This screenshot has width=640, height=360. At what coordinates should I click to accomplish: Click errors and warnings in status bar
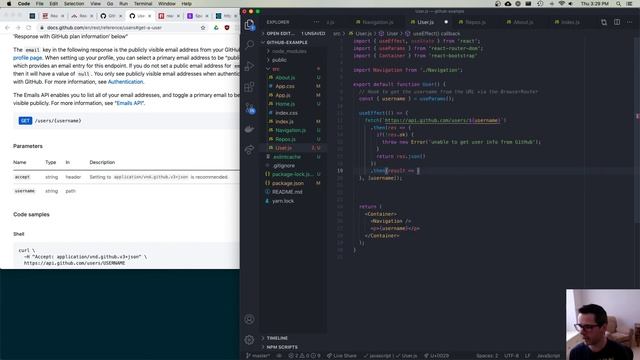(305, 356)
